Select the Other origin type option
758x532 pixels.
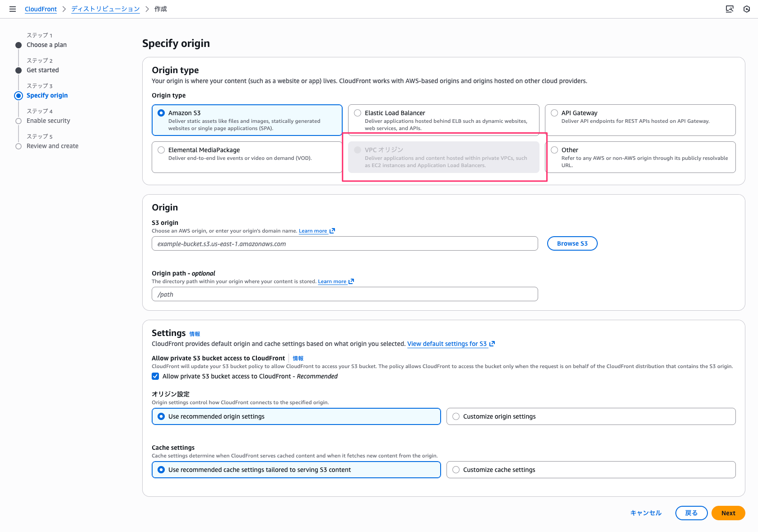pyautogui.click(x=554, y=150)
